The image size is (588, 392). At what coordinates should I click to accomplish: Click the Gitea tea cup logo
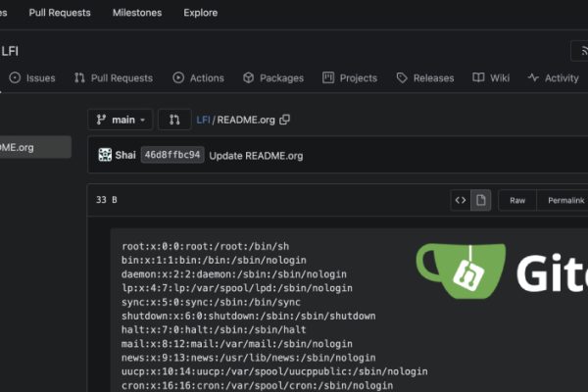(x=461, y=270)
